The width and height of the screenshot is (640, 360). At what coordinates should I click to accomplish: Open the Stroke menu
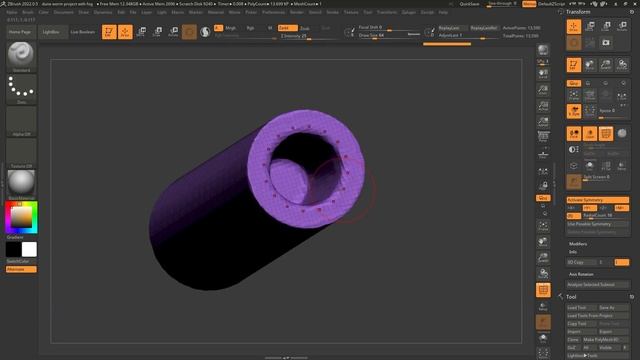tap(333, 12)
